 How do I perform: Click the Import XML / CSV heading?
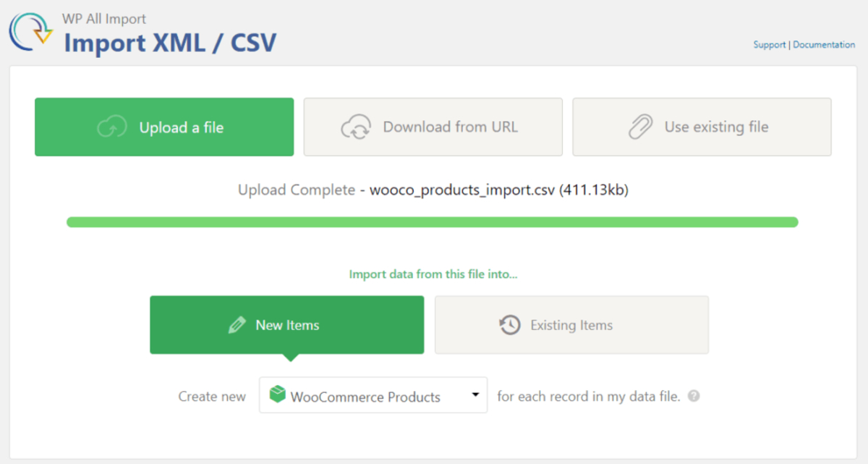pos(170,43)
